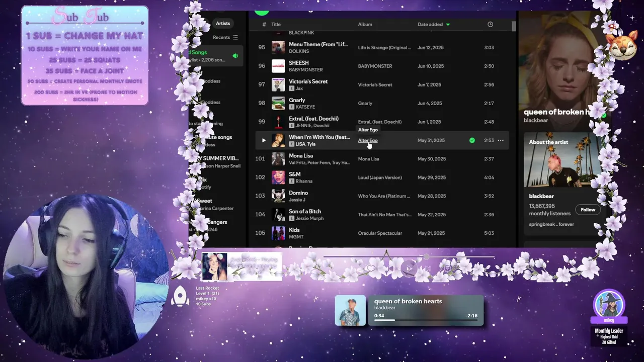
Task: Open Oracular Spectacular album link
Action: pyautogui.click(x=380, y=233)
